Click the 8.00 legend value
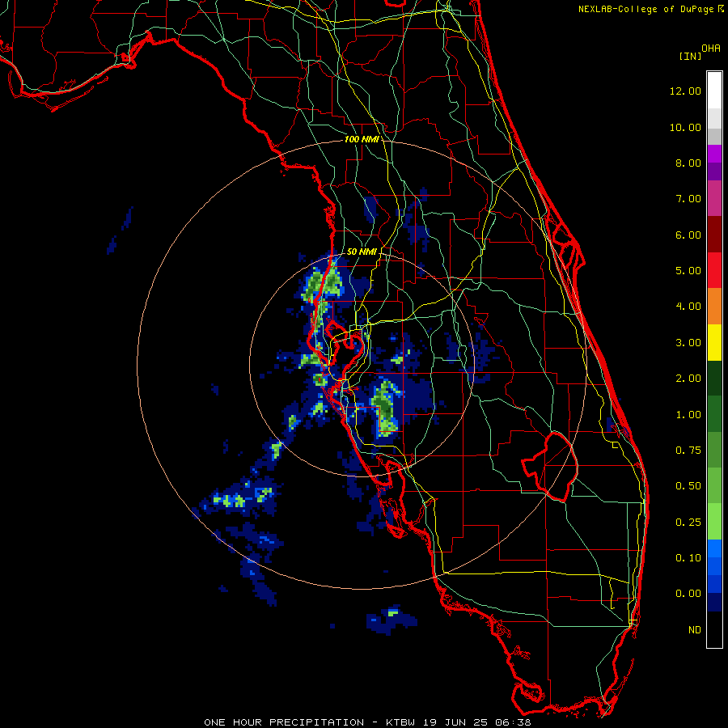 point(688,163)
